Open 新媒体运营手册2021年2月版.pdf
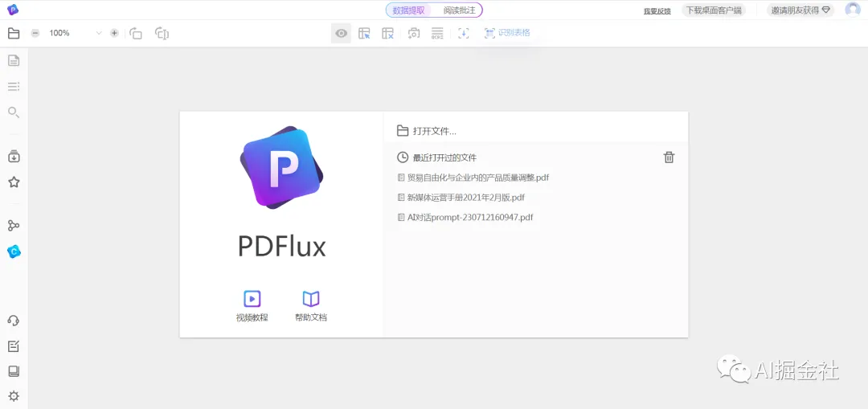 pos(461,197)
